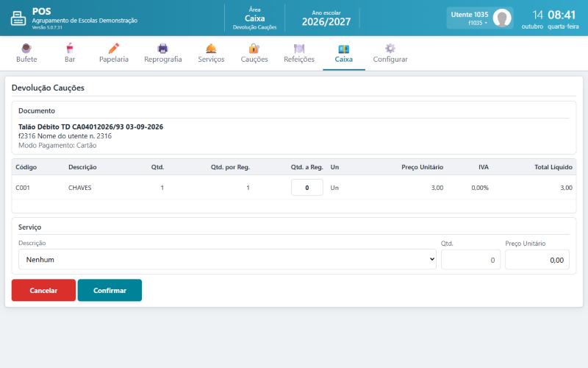Click the Área Caixa header section

pos(254,18)
